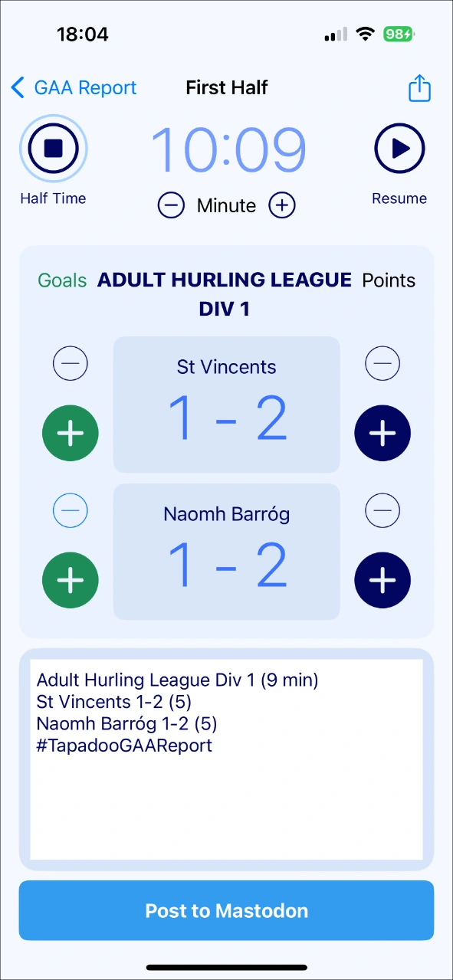Remove a goal from St Vincents
Screen dimensions: 453x980
point(70,363)
